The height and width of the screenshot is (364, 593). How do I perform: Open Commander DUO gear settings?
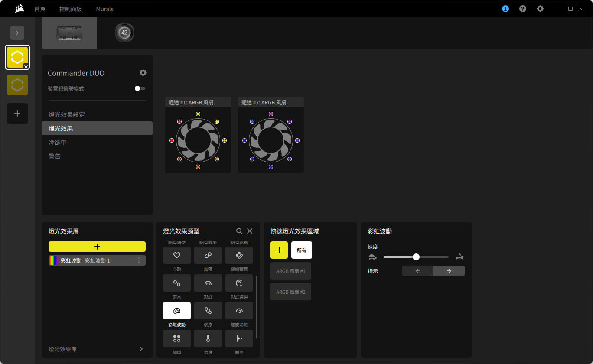tap(143, 73)
